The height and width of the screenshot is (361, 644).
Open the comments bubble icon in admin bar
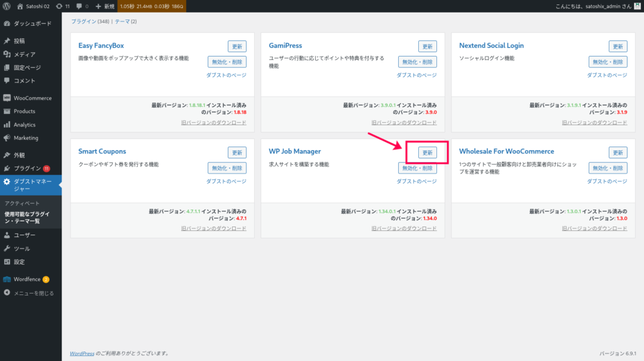coord(82,6)
